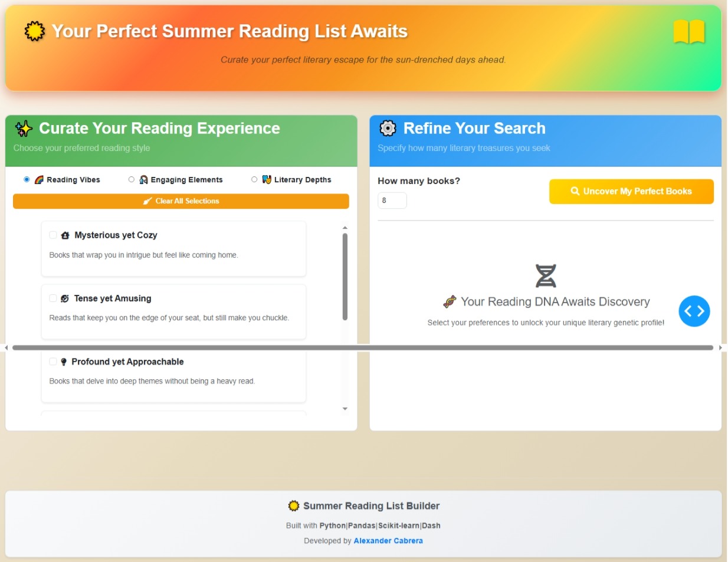Click the open book icon in header
Screen dimensions: 728x562
coord(689,31)
